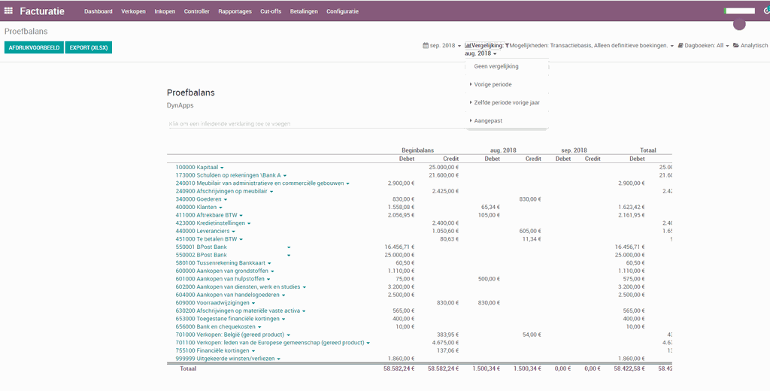Open the Mogelijkheden options dropdown
The width and height of the screenshot is (770, 391).
click(589, 46)
